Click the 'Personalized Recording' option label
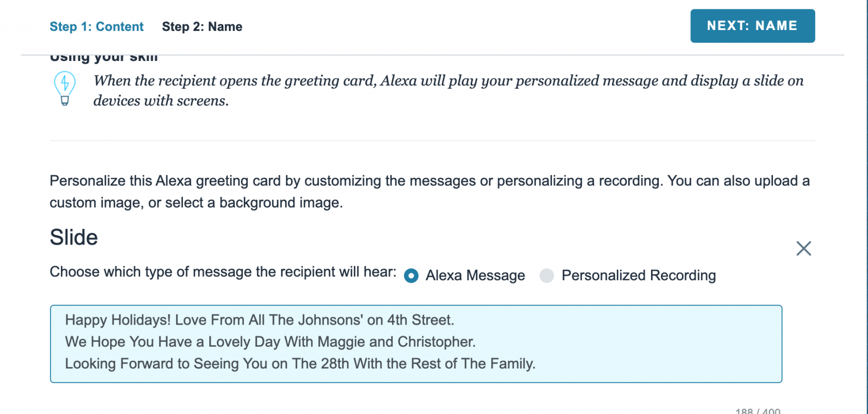 (x=639, y=275)
